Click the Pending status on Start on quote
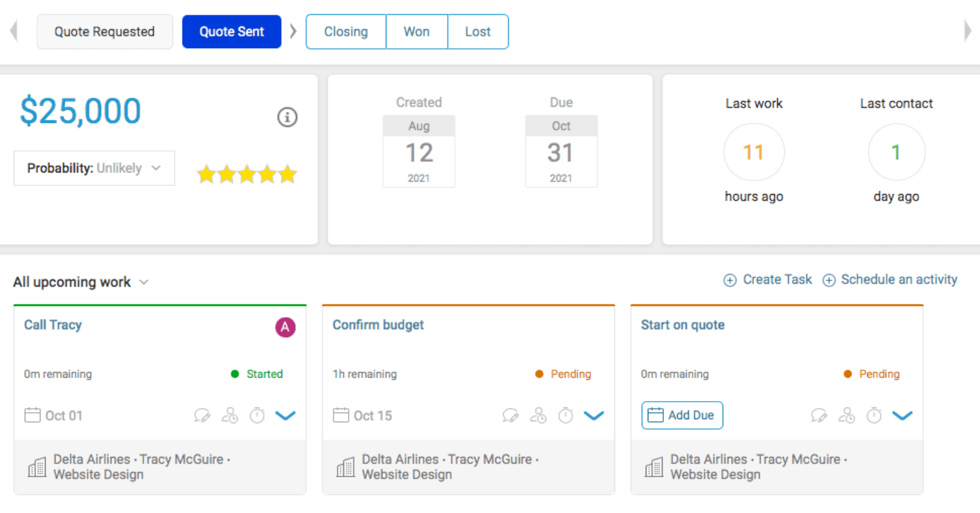This screenshot has height=513, width=980. point(871,374)
